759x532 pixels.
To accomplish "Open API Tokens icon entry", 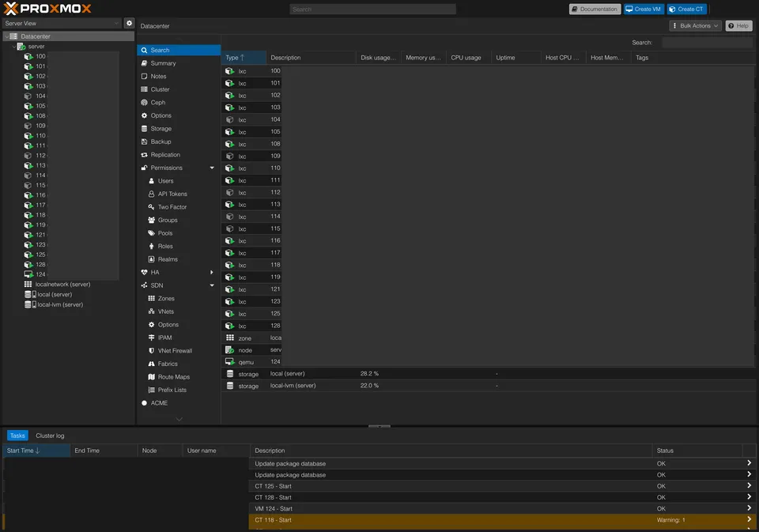I will (152, 194).
